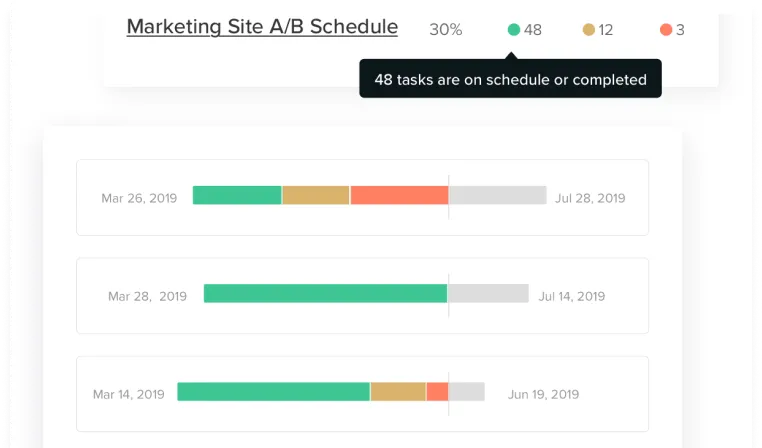Click the 30% completion figure
The image size is (762, 448).
point(446,30)
